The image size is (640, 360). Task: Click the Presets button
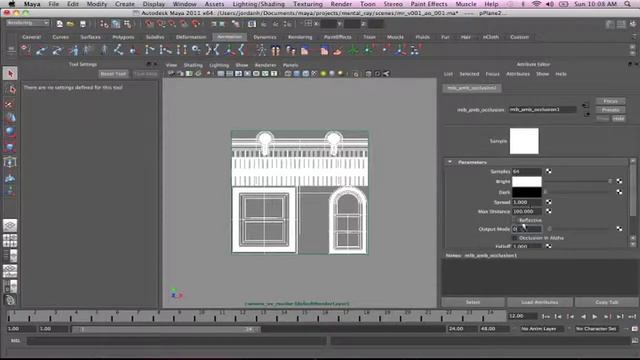pyautogui.click(x=611, y=110)
